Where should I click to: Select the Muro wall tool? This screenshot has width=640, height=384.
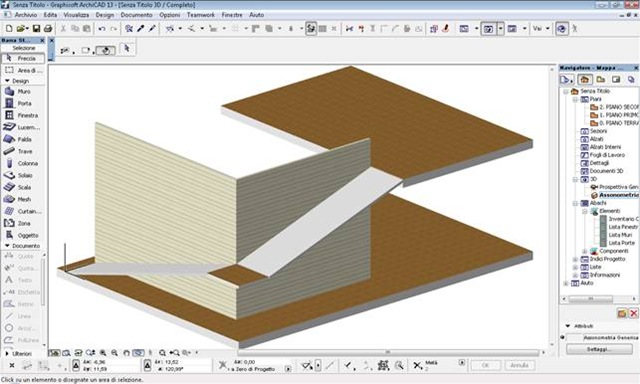(x=23, y=91)
